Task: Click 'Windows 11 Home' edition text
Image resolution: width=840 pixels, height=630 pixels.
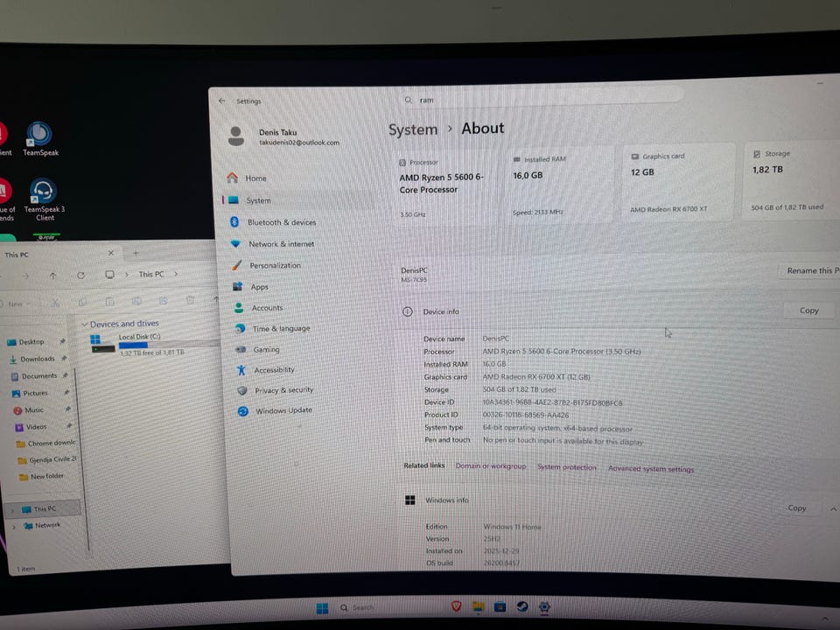Action: [512, 527]
